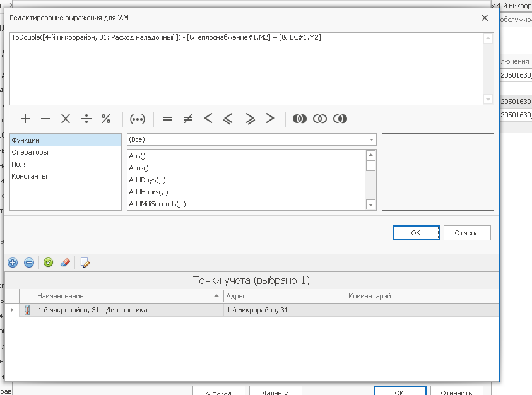
Task: Click inside the expression text field
Action: click(x=246, y=69)
